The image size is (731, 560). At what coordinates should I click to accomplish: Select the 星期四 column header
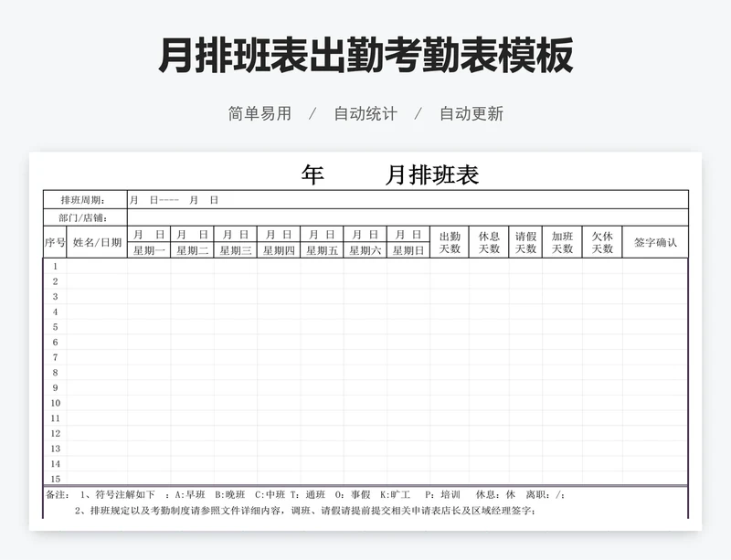pyautogui.click(x=279, y=250)
